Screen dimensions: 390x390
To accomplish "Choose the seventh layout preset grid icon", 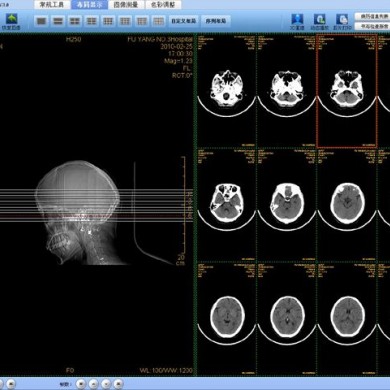I will click(142, 21).
